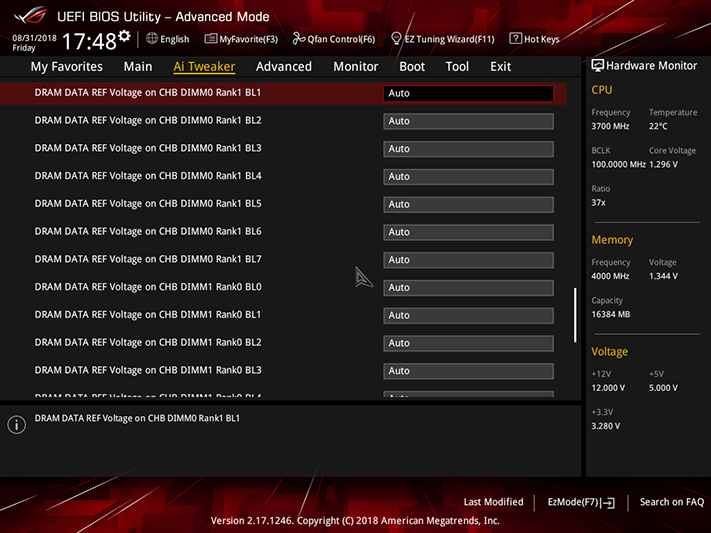
Task: Select row label CHB DIMM0 Rank1 BL2
Action: click(148, 120)
